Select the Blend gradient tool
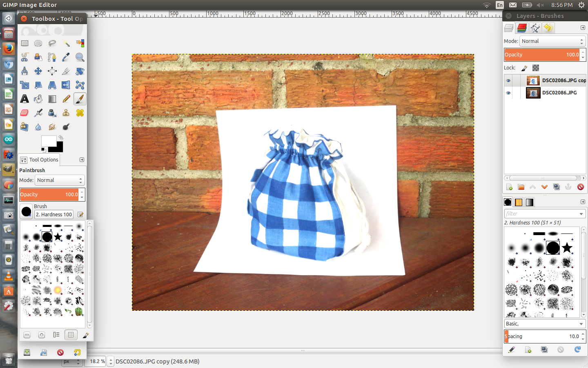588x368 pixels. click(x=52, y=99)
